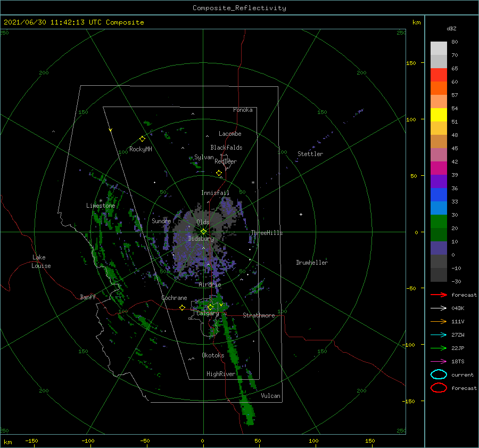Click the Limestone label
Viewport: 479px width, 448px height.
101,206
